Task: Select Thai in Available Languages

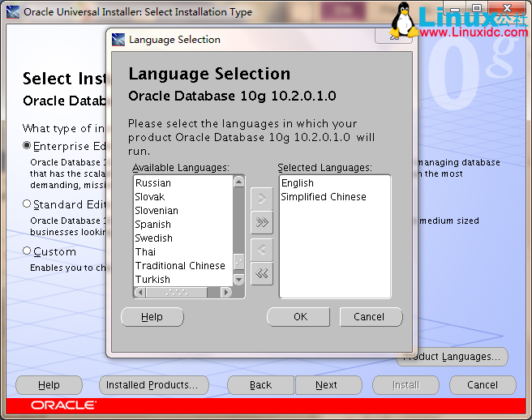Action: 183,252
